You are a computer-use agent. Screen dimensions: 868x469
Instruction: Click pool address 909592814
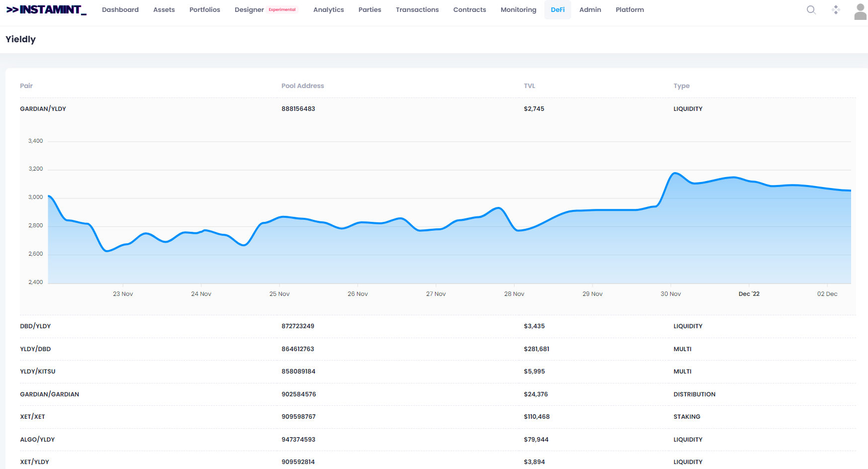[x=298, y=462]
